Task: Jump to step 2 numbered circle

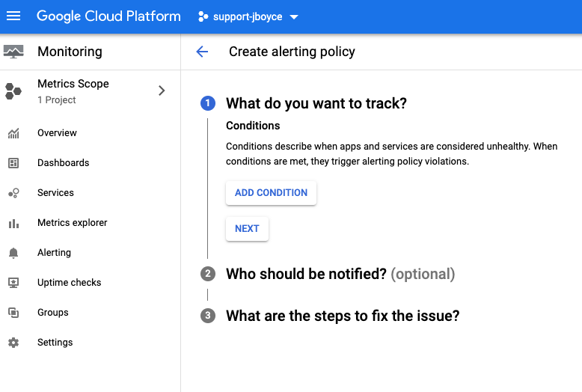Action: 208,274
